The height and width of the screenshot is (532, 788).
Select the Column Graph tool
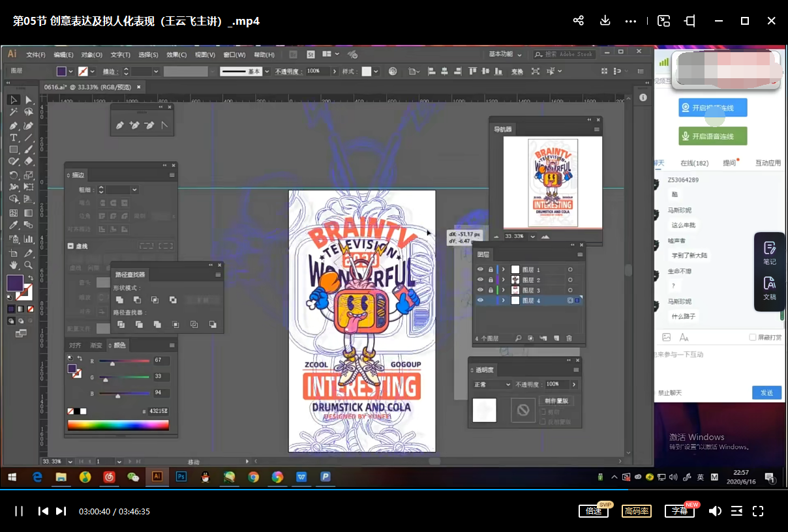[28, 239]
